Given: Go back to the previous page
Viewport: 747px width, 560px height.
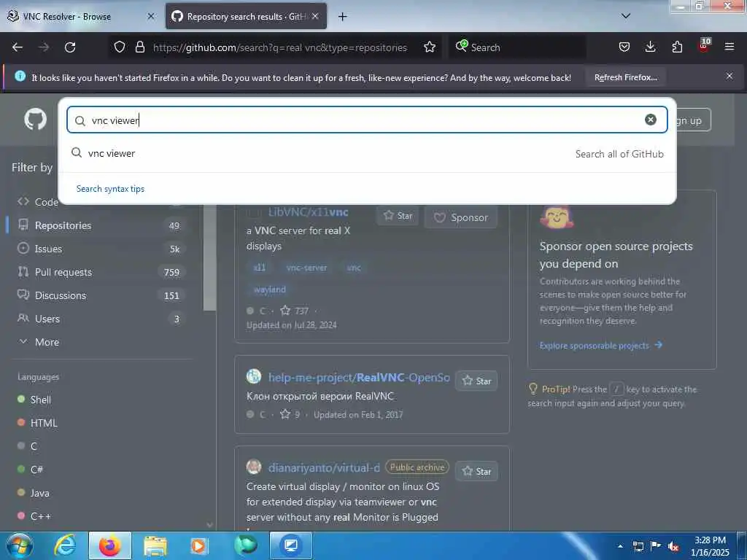Looking at the screenshot, I should click(18, 47).
